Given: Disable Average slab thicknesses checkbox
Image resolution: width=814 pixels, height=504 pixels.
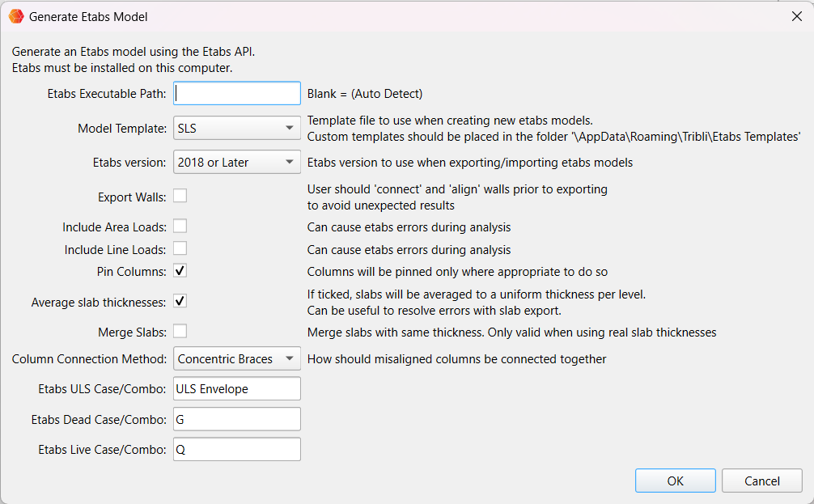Looking at the screenshot, I should 180,302.
